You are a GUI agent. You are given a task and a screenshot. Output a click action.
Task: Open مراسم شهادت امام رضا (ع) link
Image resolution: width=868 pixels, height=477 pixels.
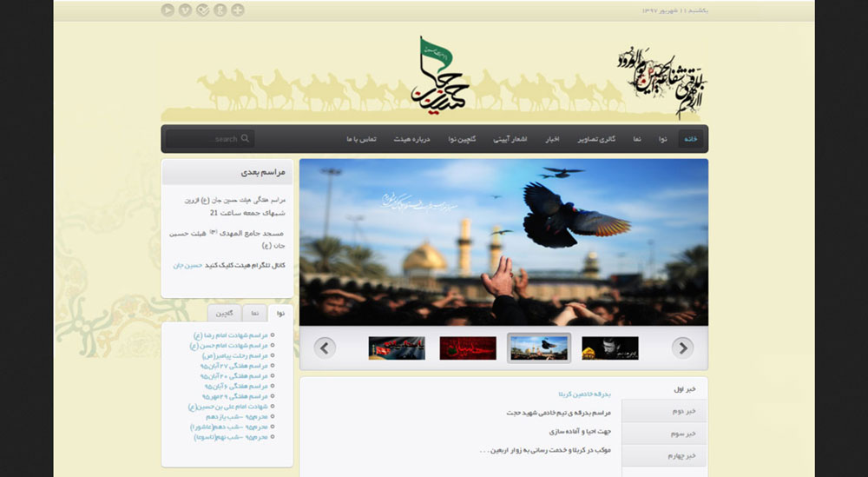click(231, 335)
